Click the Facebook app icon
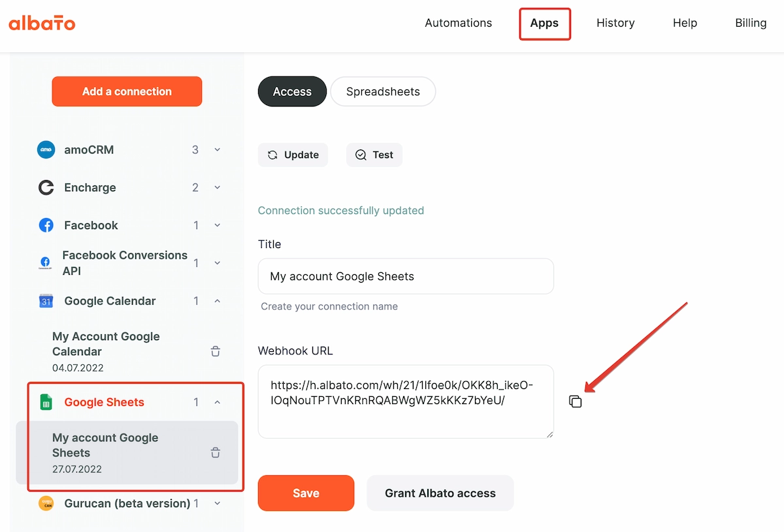Viewport: 784px width, 532px height. pos(46,225)
